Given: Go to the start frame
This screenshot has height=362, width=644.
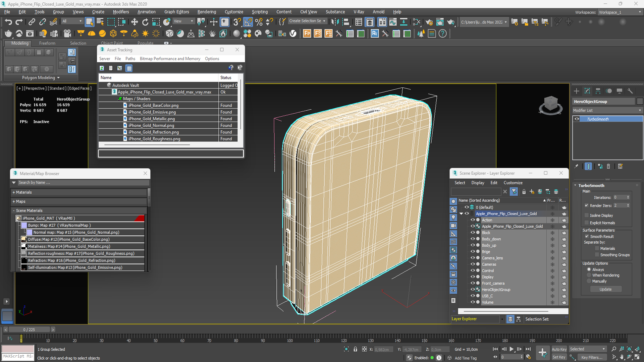Looking at the screenshot, I should (x=495, y=349).
